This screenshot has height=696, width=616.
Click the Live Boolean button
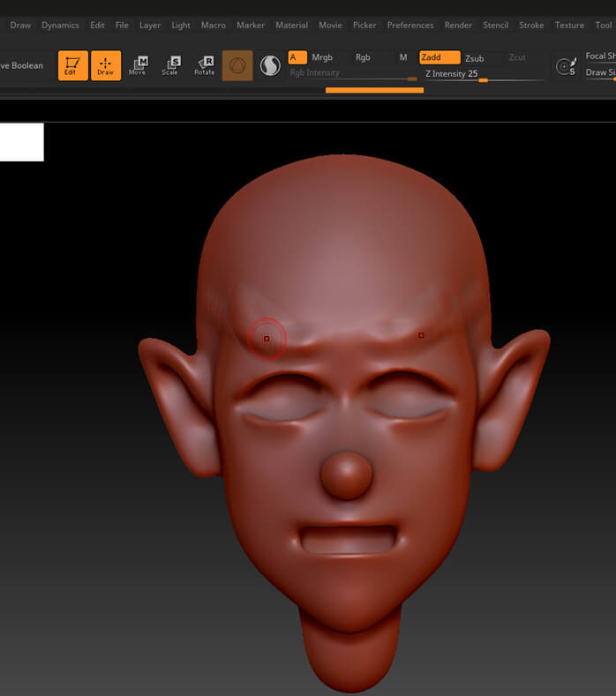tap(21, 65)
